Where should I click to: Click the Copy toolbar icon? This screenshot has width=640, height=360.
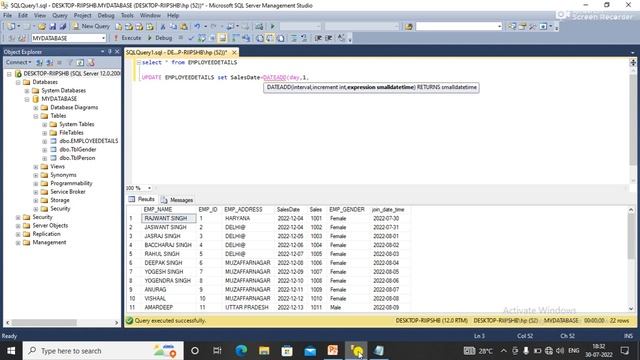click(173, 27)
